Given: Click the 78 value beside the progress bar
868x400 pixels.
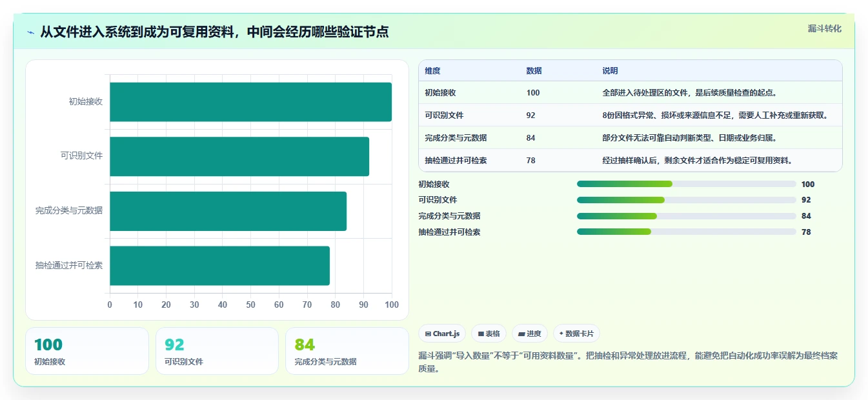Looking at the screenshot, I should 806,232.
